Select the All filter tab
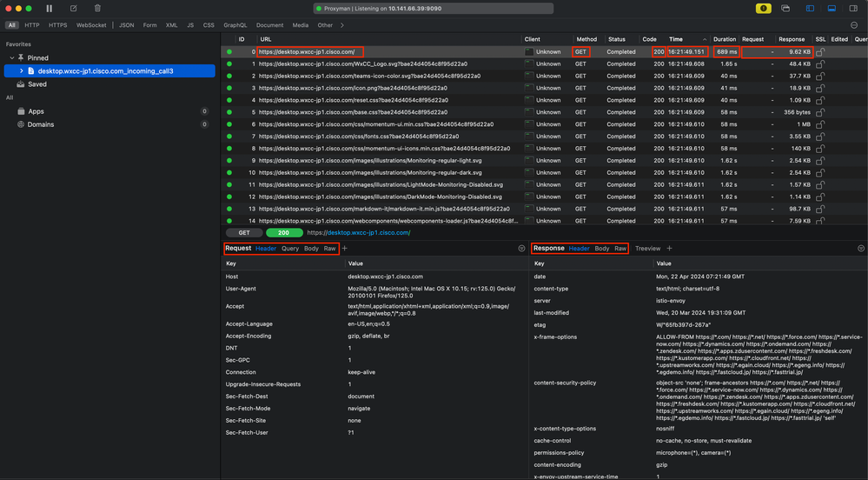Viewport: 868px width, 480px height. (11, 25)
